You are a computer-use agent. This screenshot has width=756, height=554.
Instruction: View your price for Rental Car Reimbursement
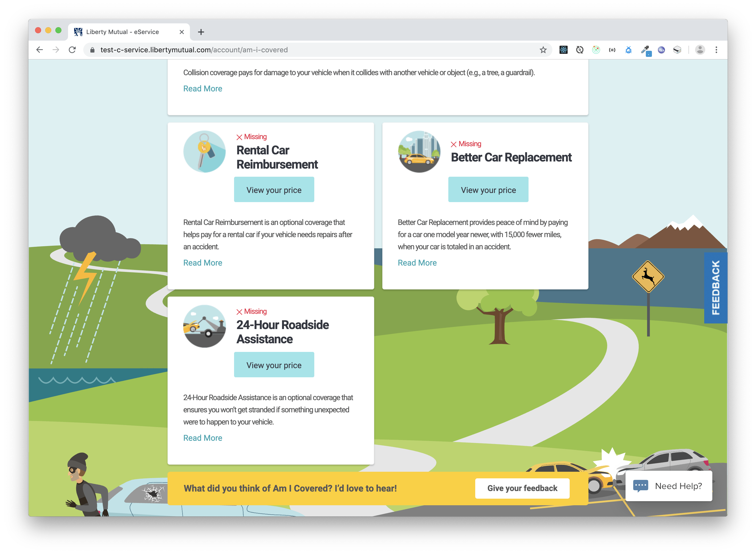click(274, 189)
